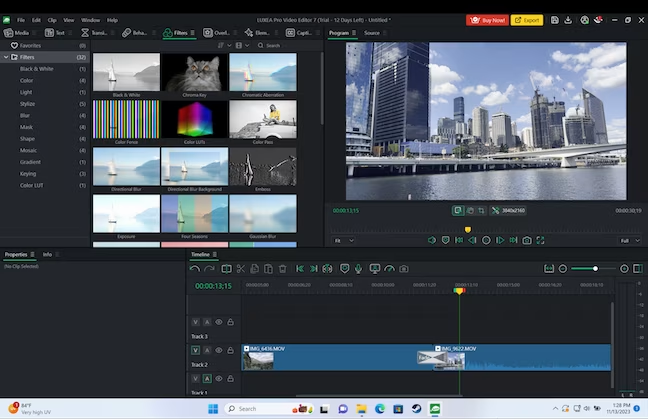Screen dimensions: 648x419
Task: Toggle fullscreen preview icon
Action: pyautogui.click(x=541, y=240)
